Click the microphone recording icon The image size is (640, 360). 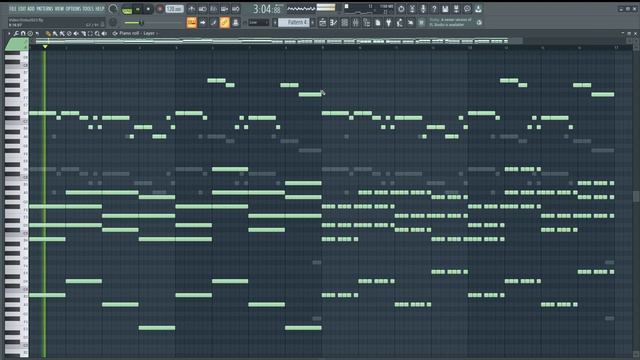click(423, 9)
